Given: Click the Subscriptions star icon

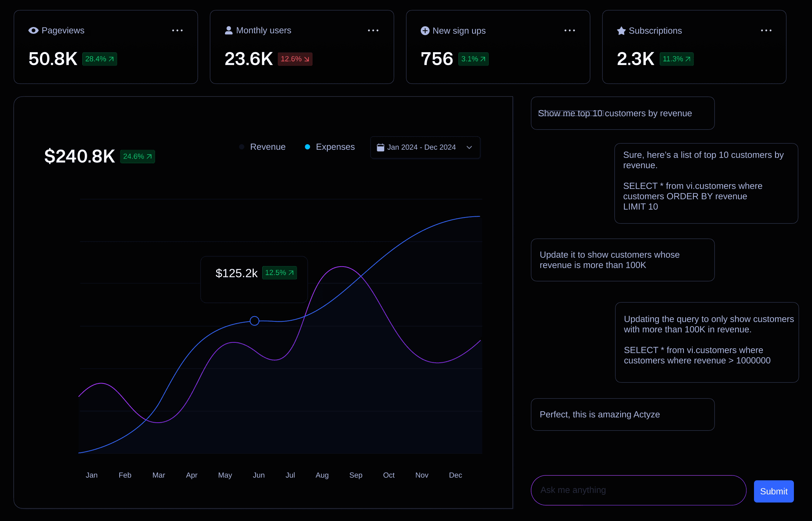Looking at the screenshot, I should 621,31.
